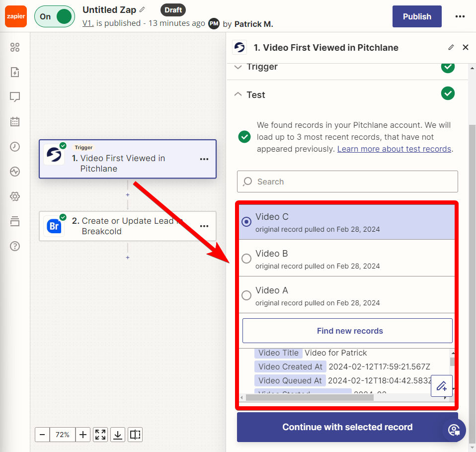Click the 72% zoom level value
The height and width of the screenshot is (452, 476).
[x=63, y=435]
